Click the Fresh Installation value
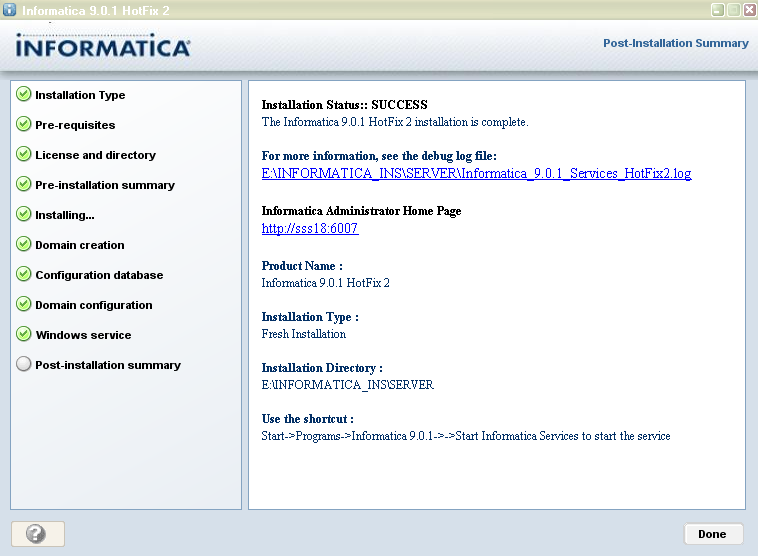 pyautogui.click(x=304, y=334)
